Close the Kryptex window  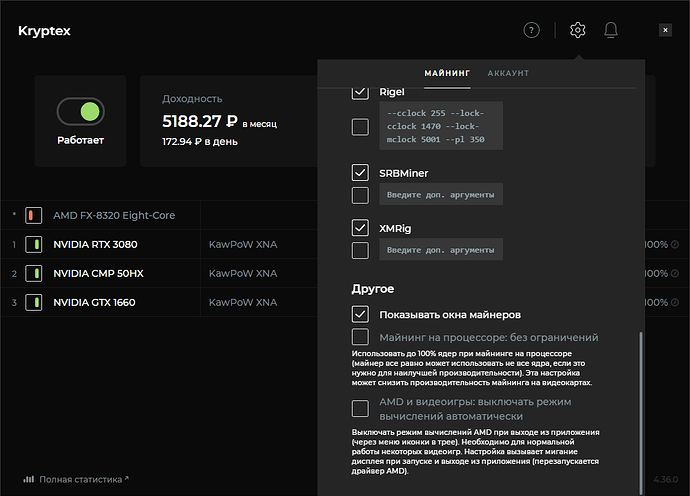(665, 30)
